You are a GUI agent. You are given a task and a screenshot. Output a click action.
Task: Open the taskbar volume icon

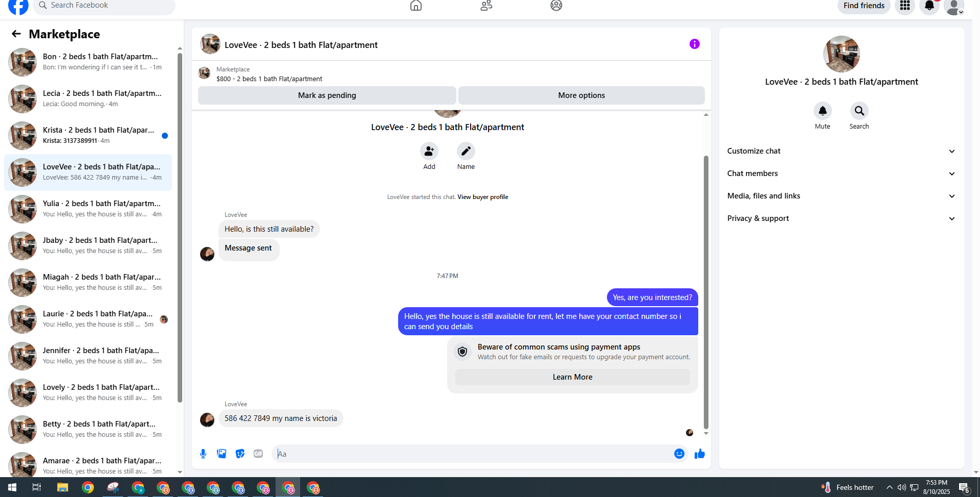click(x=902, y=487)
